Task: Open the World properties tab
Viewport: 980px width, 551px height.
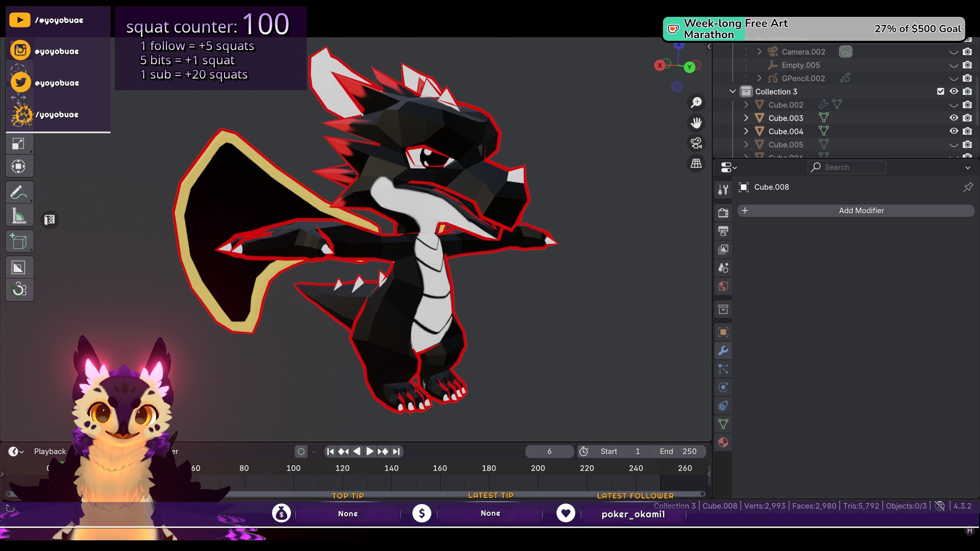Action: click(723, 286)
